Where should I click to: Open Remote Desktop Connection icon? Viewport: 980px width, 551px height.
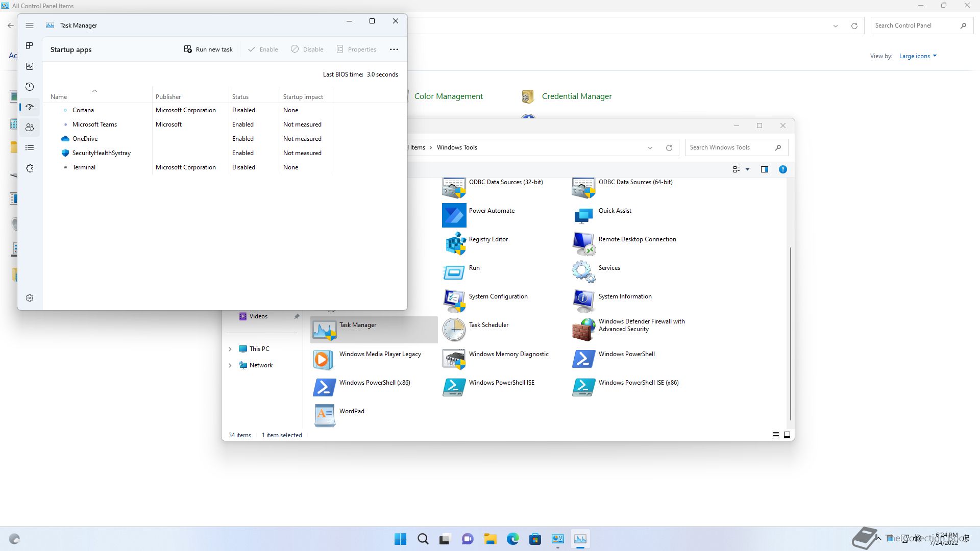(x=584, y=243)
